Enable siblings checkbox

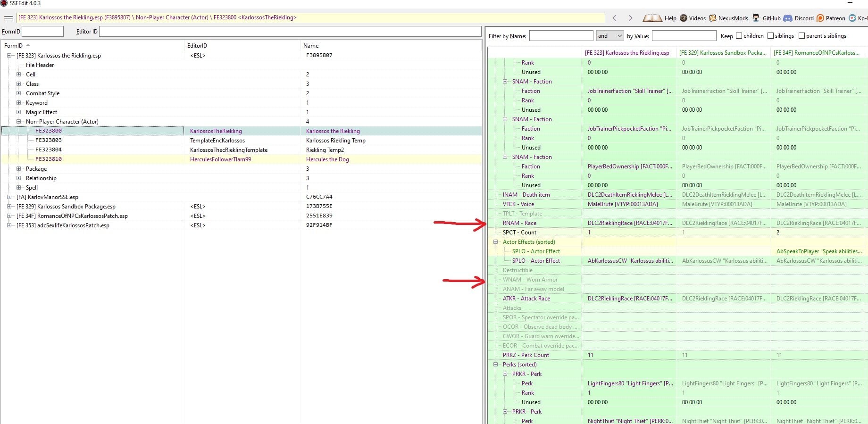770,36
